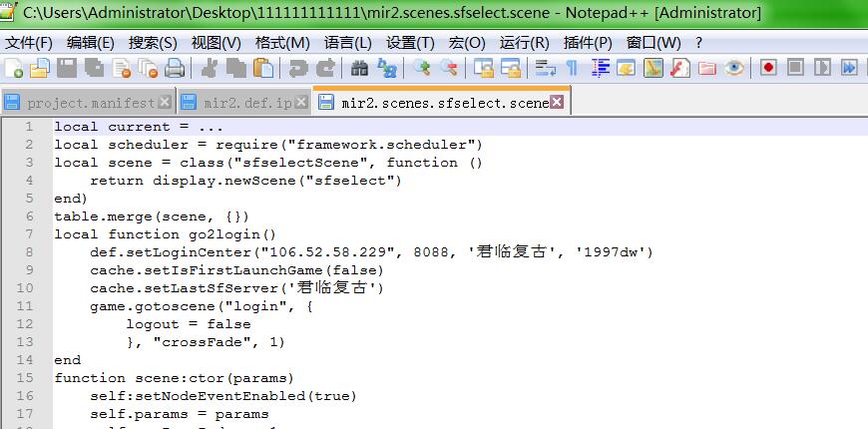868x429 pixels.
Task: Start macro recording with red dot
Action: pos(768,68)
